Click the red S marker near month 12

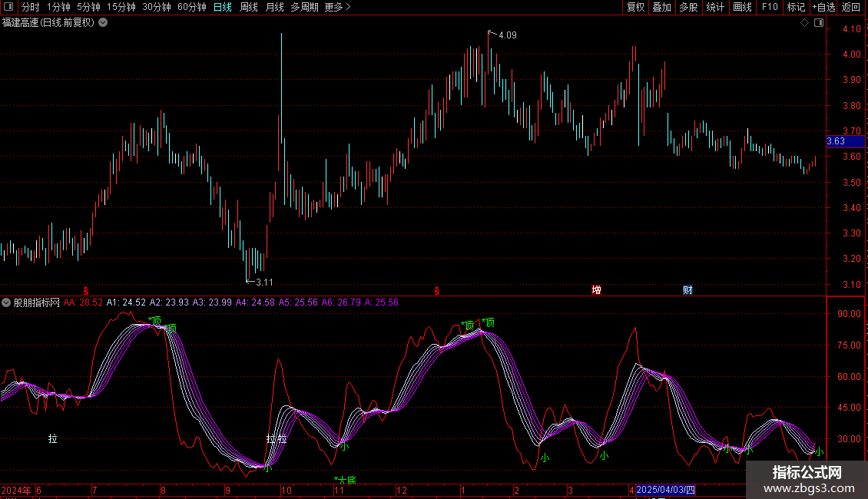[437, 291]
